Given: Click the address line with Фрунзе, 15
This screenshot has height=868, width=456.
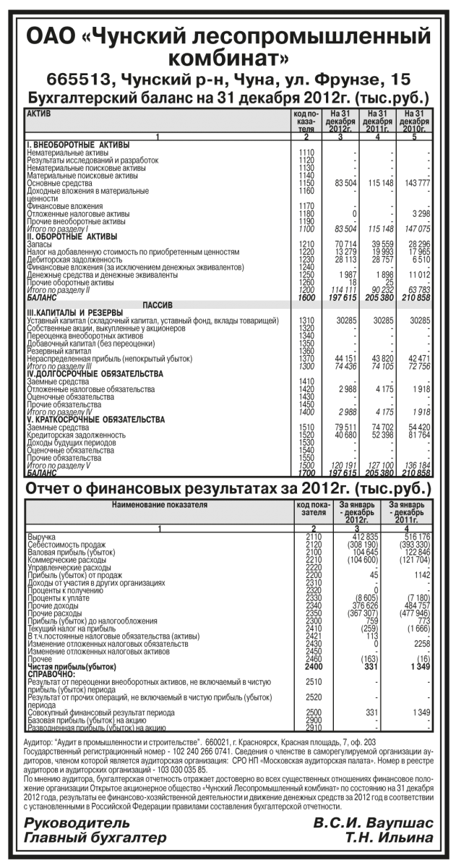Looking at the screenshot, I should [x=228, y=78].
